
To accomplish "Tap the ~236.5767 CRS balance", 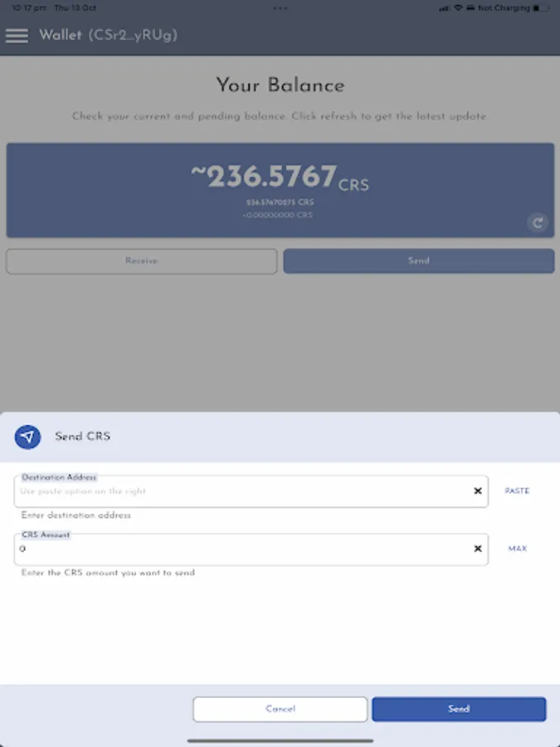I will click(280, 177).
